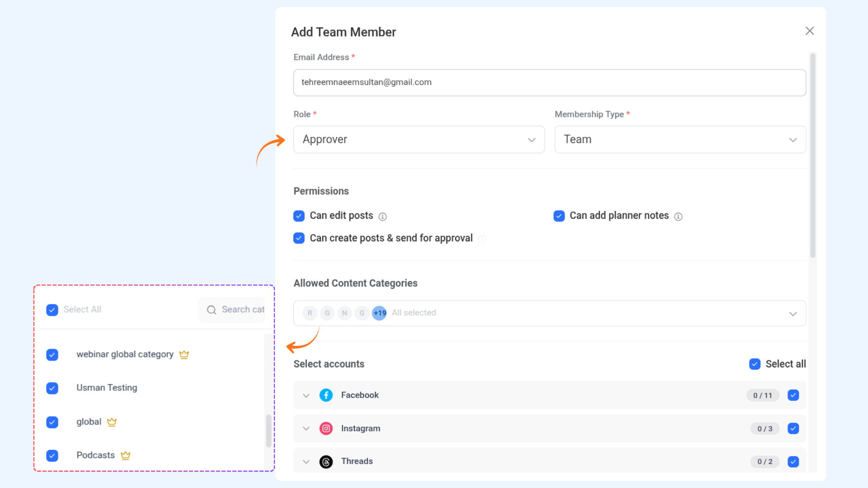Click the info icon beside Can edit posts
The height and width of the screenshot is (488, 868).
click(382, 216)
